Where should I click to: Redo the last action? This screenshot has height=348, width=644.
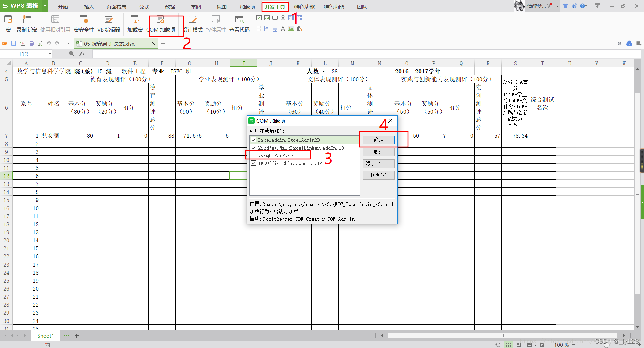[57, 43]
